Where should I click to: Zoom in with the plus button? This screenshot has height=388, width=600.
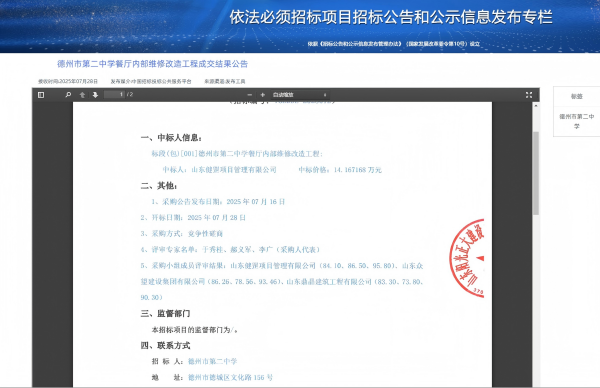click(262, 95)
